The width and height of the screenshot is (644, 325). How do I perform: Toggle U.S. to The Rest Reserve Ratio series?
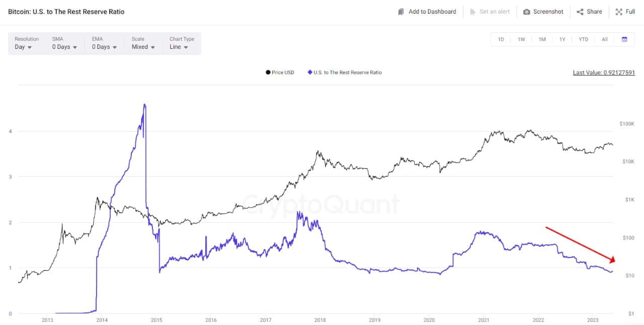tap(344, 73)
